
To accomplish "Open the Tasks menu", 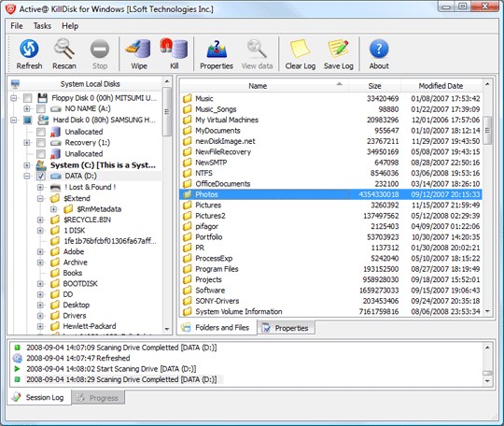I will coord(42,26).
